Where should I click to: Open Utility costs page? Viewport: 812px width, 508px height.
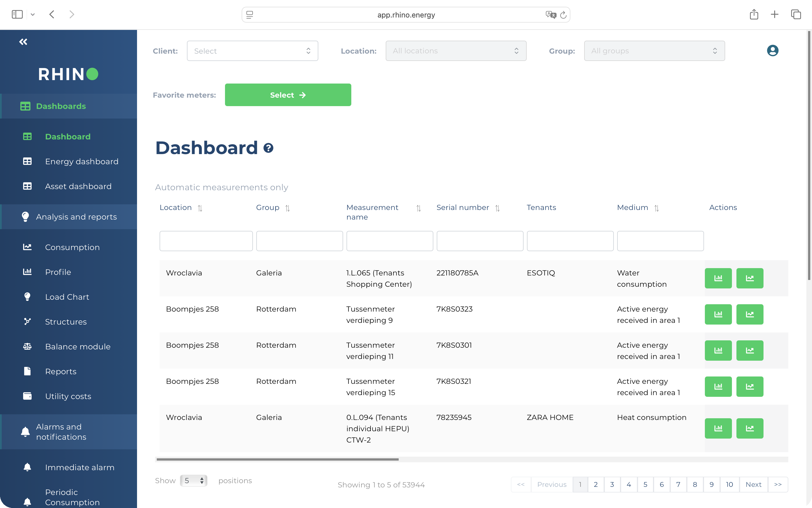point(68,397)
